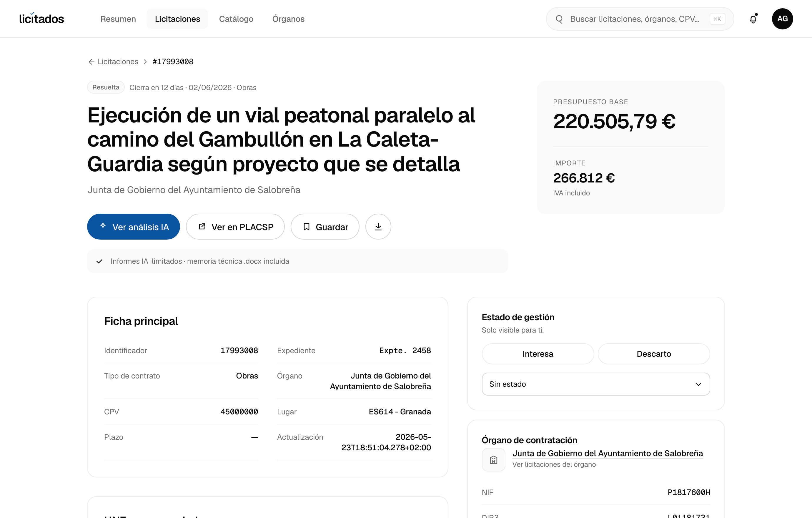The image size is (812, 518).
Task: Click the organism subtitle under the title
Action: tap(194, 190)
